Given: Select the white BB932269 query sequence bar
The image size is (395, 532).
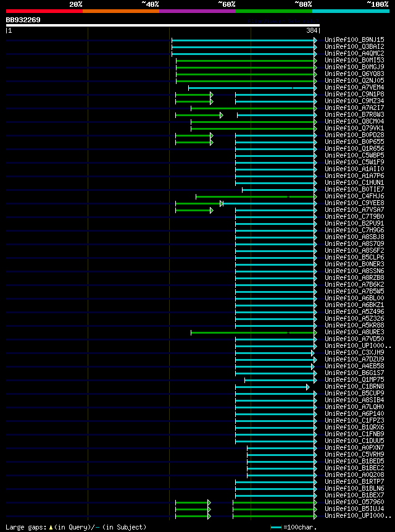Looking at the screenshot, I should tap(162, 25).
